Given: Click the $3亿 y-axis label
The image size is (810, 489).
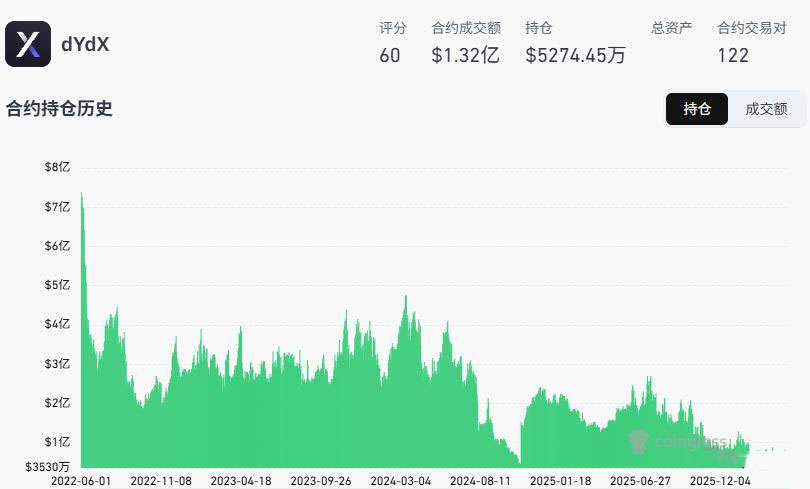Looking at the screenshot, I should (57, 364).
